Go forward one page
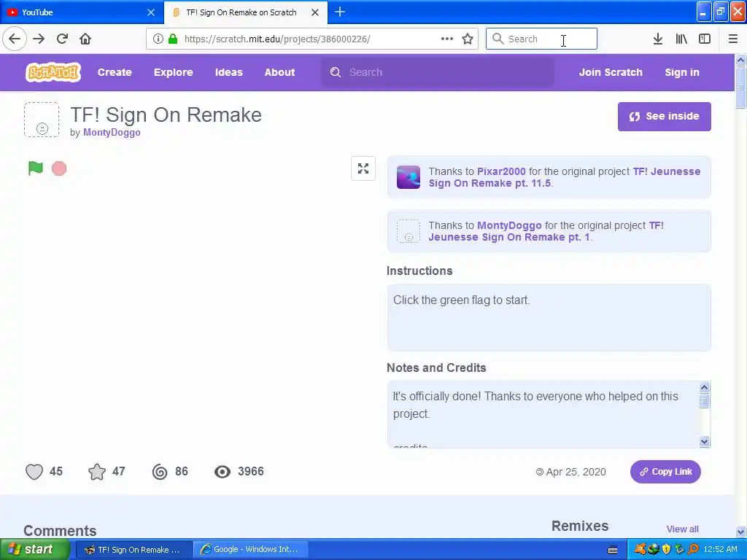The width and height of the screenshot is (747, 560). tap(39, 39)
